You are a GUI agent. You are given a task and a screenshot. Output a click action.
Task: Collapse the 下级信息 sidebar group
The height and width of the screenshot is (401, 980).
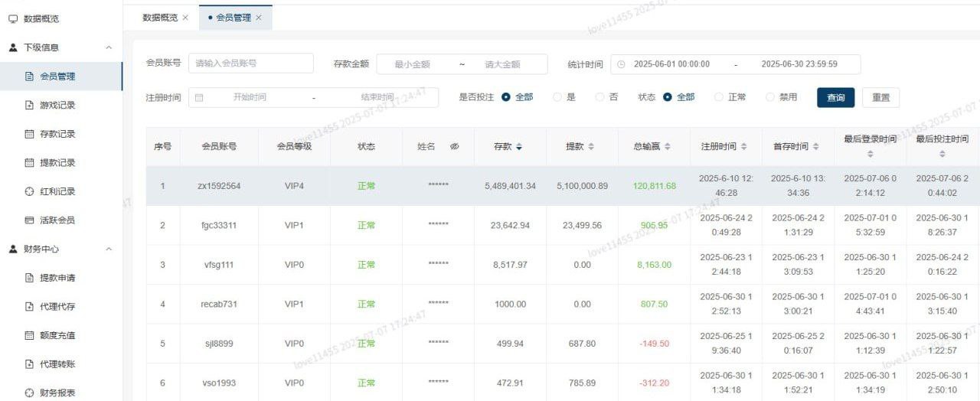[108, 47]
